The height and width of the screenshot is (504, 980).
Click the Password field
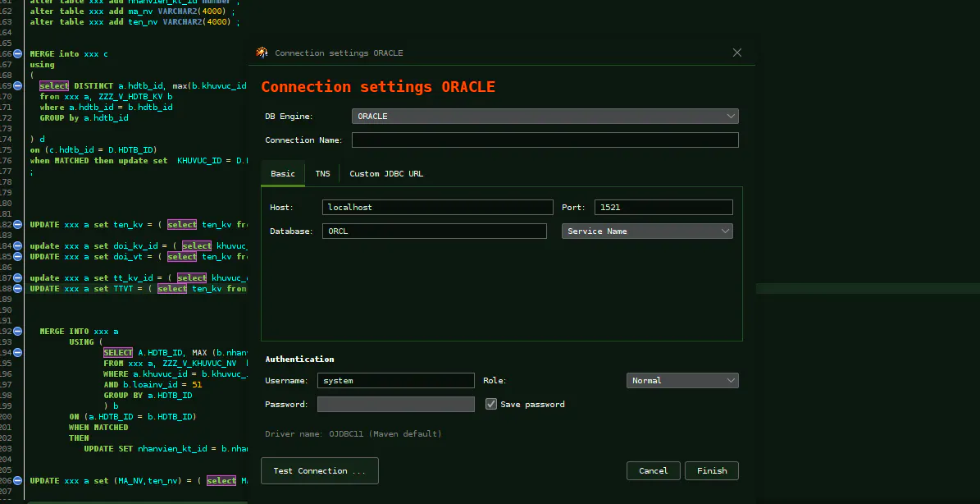[x=395, y=404]
